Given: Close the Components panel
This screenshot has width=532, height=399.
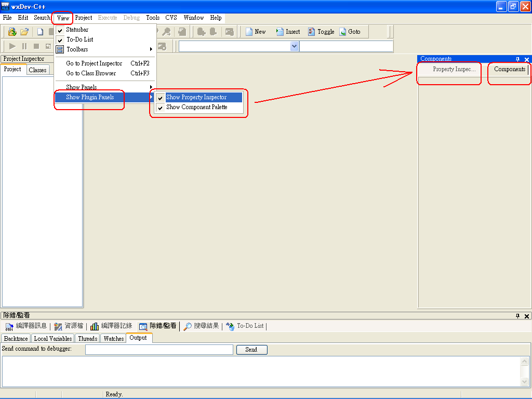Looking at the screenshot, I should point(527,59).
